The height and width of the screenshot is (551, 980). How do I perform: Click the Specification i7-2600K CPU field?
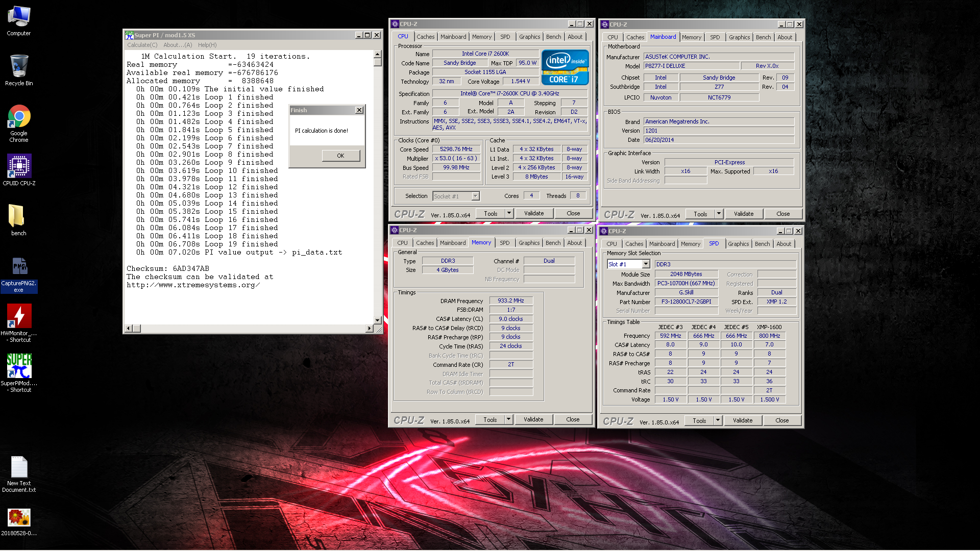(509, 93)
